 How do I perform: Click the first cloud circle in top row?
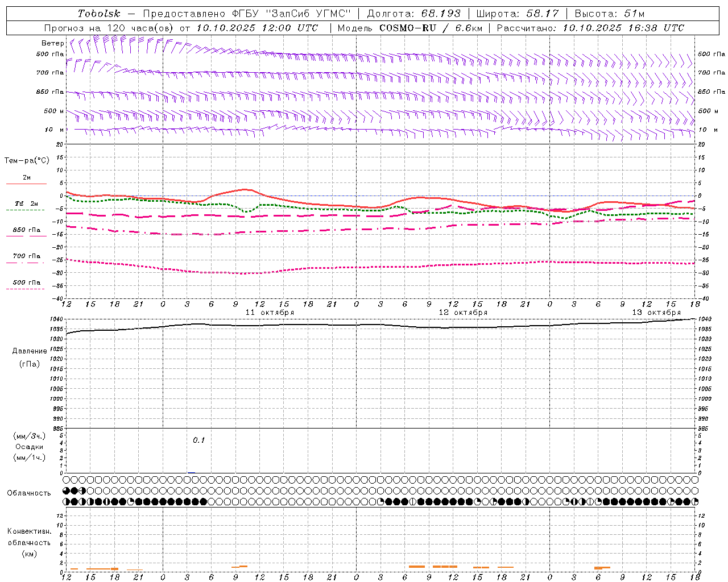[x=66, y=480]
